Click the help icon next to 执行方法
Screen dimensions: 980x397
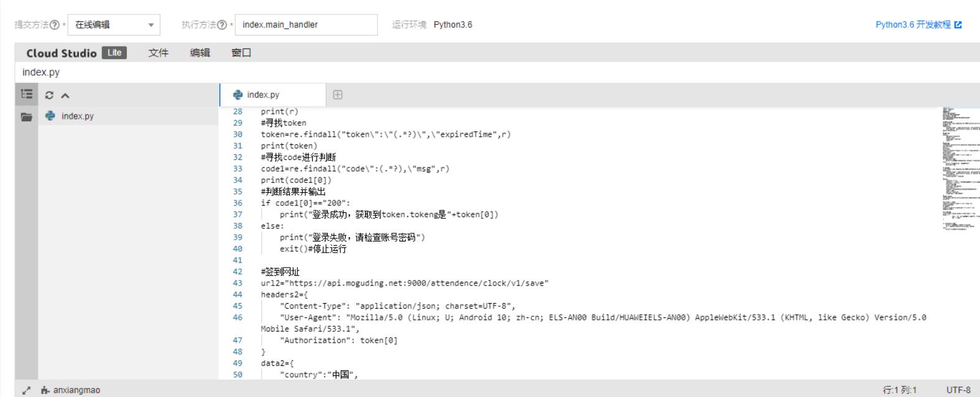(x=222, y=25)
